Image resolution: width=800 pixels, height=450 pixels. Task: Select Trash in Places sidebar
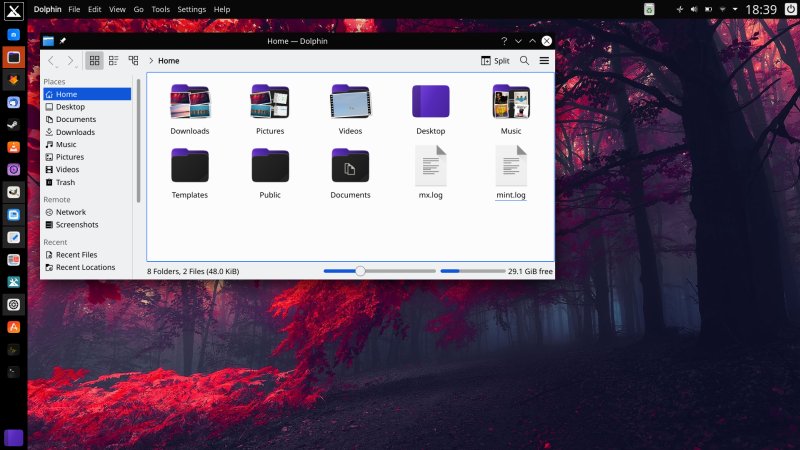(x=65, y=182)
